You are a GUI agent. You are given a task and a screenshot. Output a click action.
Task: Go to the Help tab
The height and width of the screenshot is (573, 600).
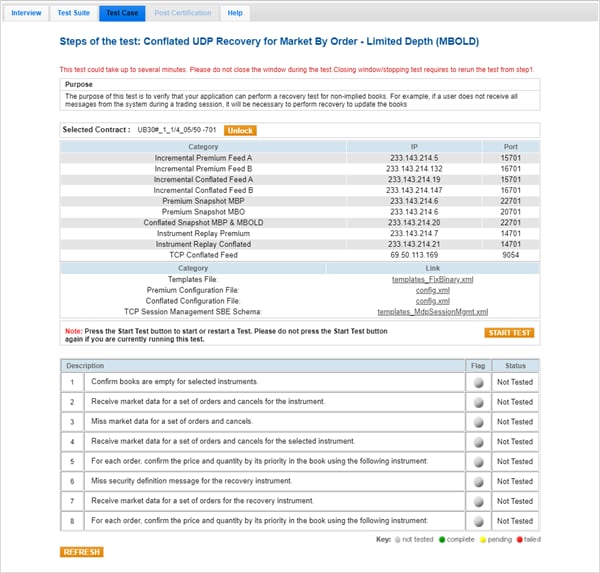point(235,13)
